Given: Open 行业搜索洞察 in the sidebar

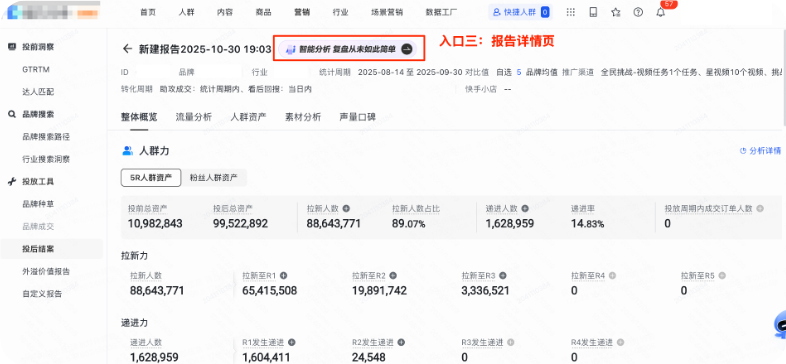Looking at the screenshot, I should tap(46, 159).
